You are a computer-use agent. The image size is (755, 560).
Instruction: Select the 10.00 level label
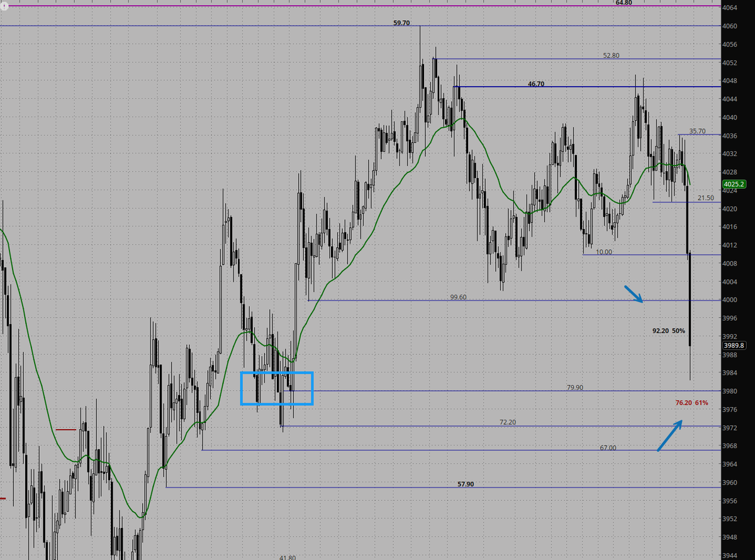click(x=604, y=252)
